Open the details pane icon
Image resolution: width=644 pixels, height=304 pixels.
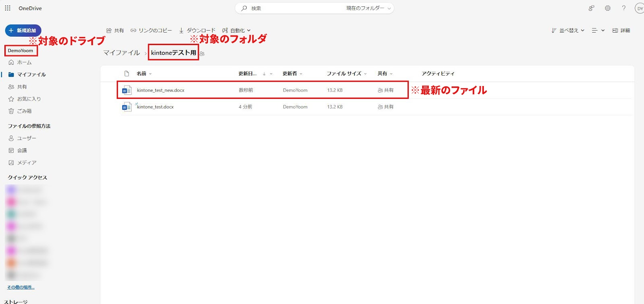pyautogui.click(x=615, y=31)
